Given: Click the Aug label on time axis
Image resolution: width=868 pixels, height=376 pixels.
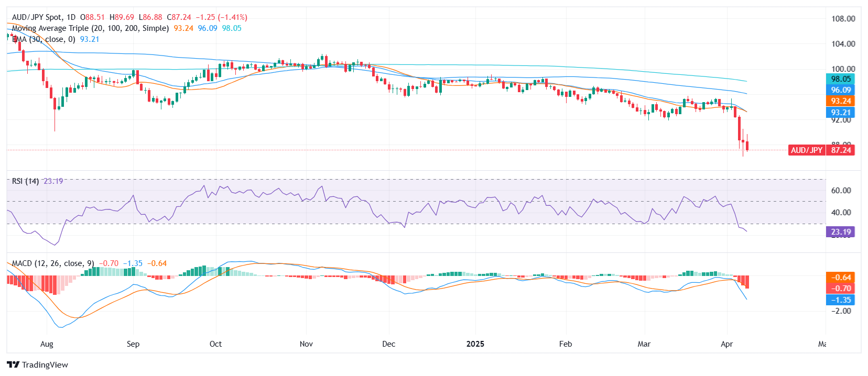Looking at the screenshot, I should (x=47, y=344).
